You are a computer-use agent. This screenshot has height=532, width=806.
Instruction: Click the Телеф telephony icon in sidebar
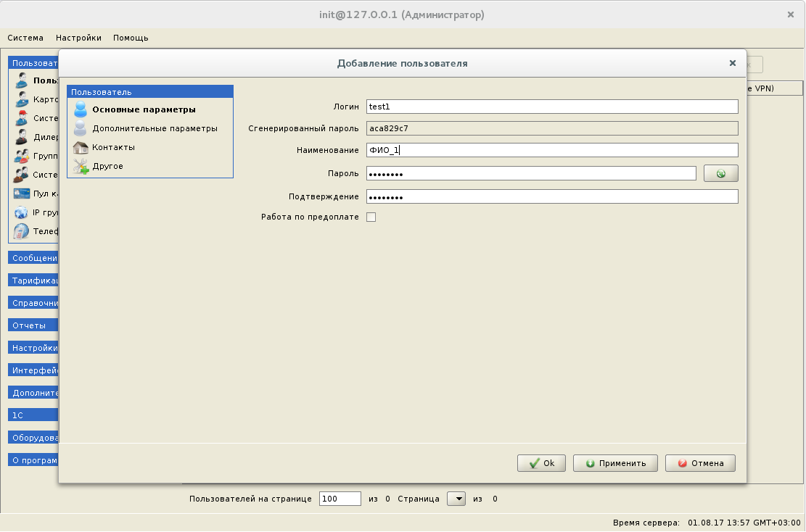click(22, 231)
